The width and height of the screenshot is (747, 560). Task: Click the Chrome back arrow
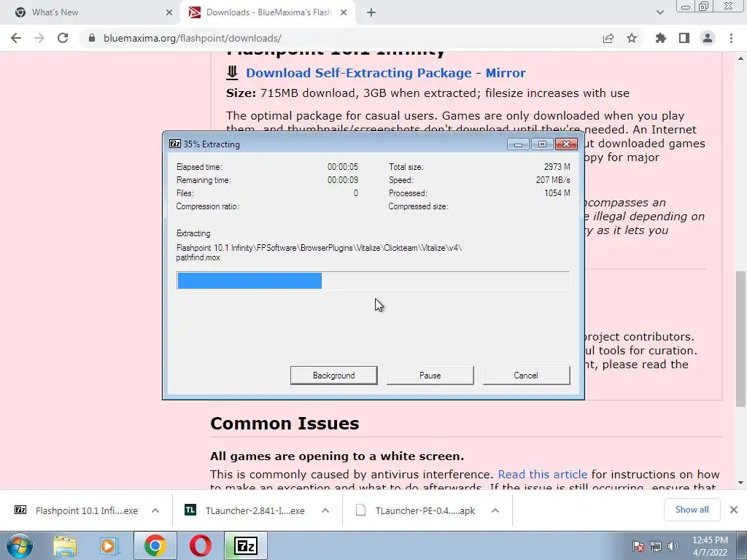[16, 38]
